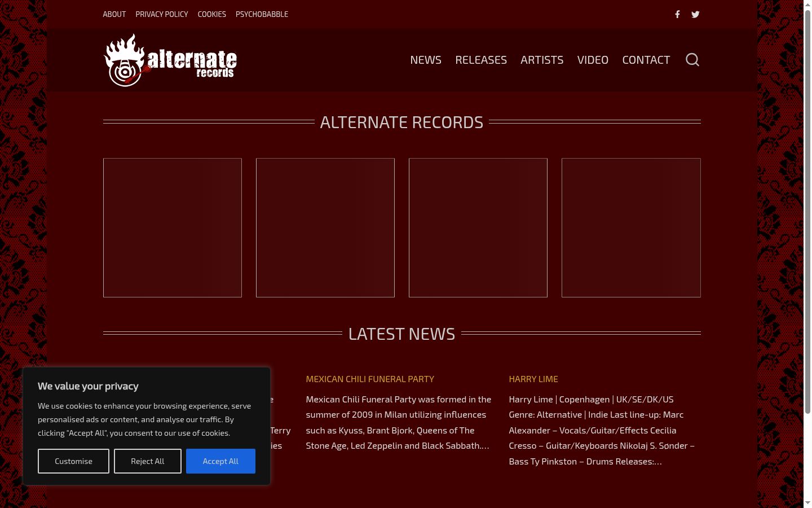The height and width of the screenshot is (508, 812).
Task: Click the scrollbar up arrow
Action: (x=807, y=5)
